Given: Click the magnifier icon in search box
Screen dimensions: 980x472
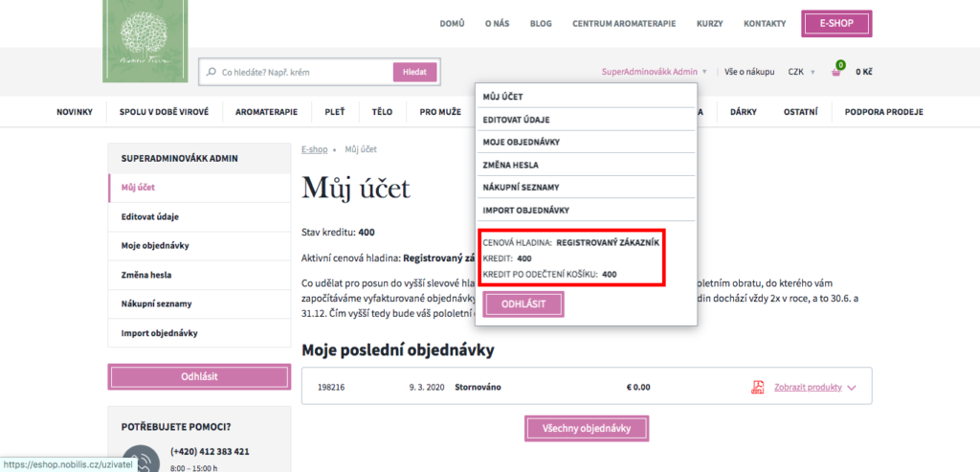Looking at the screenshot, I should (x=211, y=72).
